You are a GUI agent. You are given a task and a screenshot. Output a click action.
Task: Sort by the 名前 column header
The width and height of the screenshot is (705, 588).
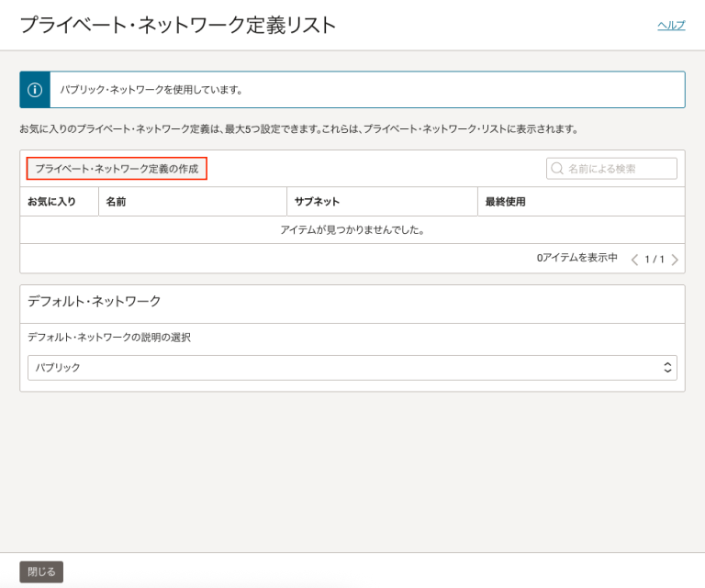click(x=116, y=202)
